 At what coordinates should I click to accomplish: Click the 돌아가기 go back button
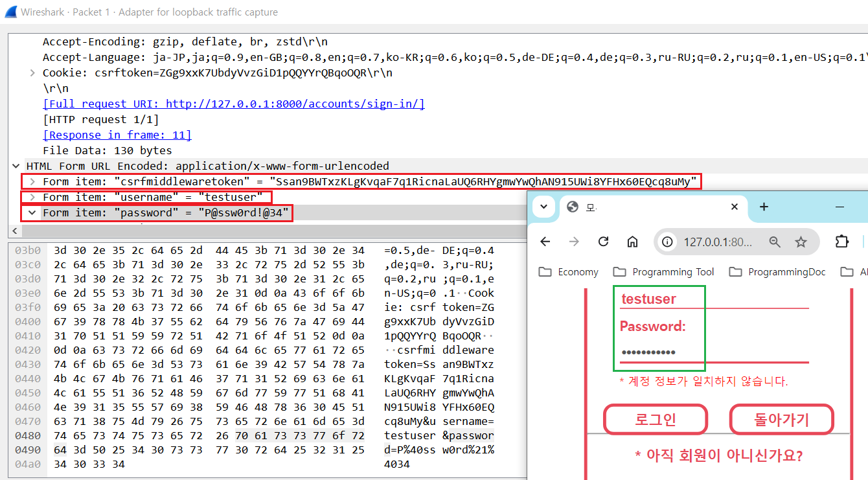(781, 420)
